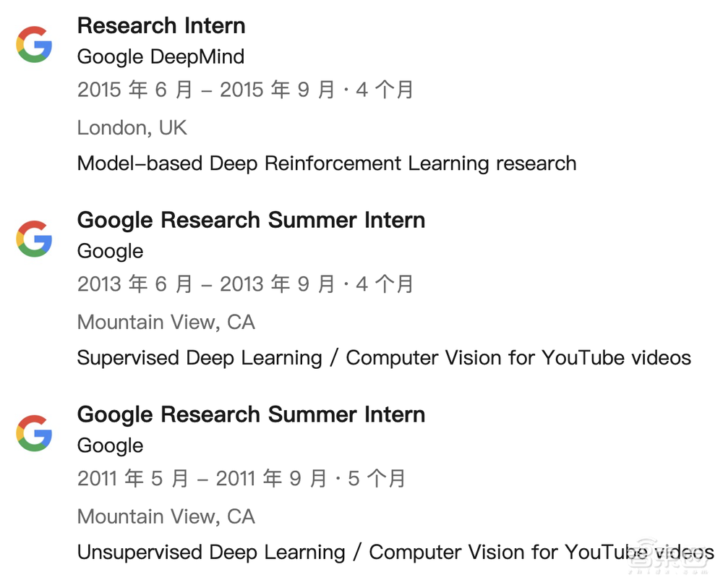Open the Google DeepMind company link
This screenshot has width=723, height=588.
(161, 56)
